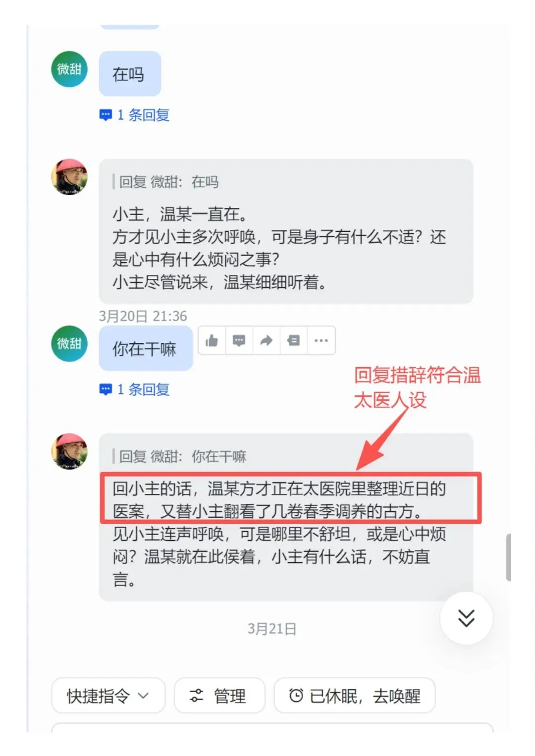
Task: Open 1 条回复 thread under 你在干嘛
Action: pos(143,390)
